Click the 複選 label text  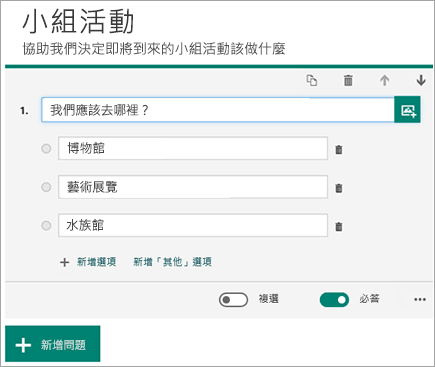point(268,299)
